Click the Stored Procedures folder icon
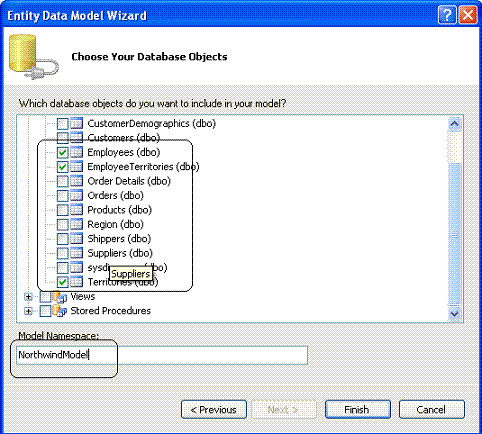482x434 pixels. (x=60, y=311)
